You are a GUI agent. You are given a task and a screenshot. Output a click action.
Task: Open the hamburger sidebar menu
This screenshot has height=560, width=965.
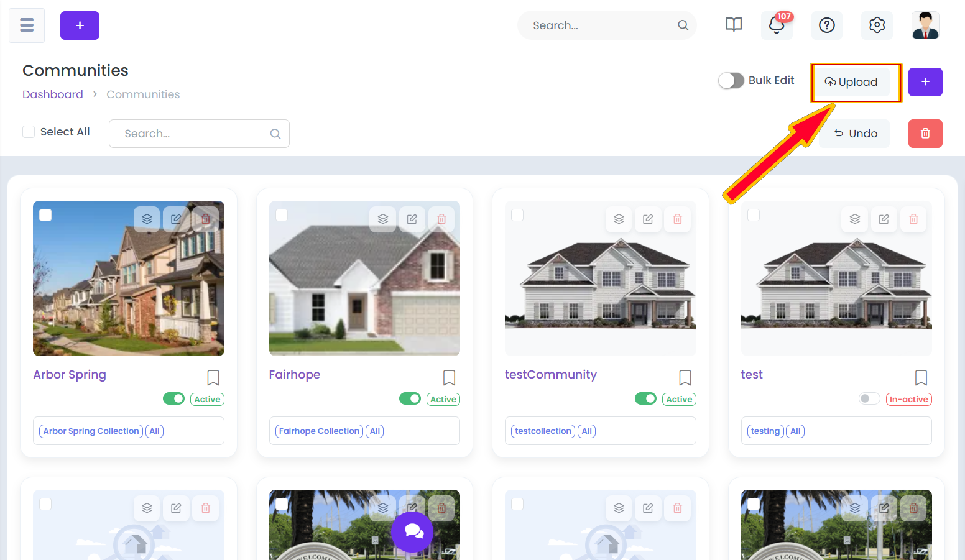tap(27, 25)
